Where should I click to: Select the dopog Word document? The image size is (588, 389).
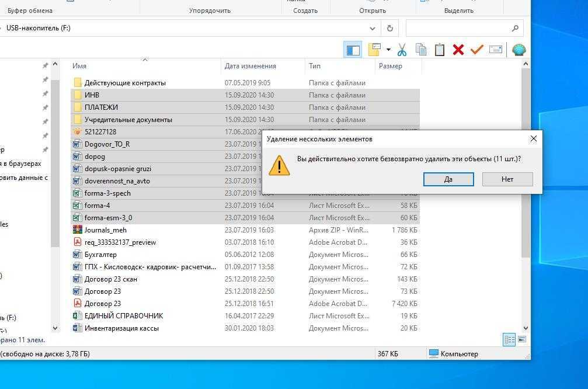(95, 157)
